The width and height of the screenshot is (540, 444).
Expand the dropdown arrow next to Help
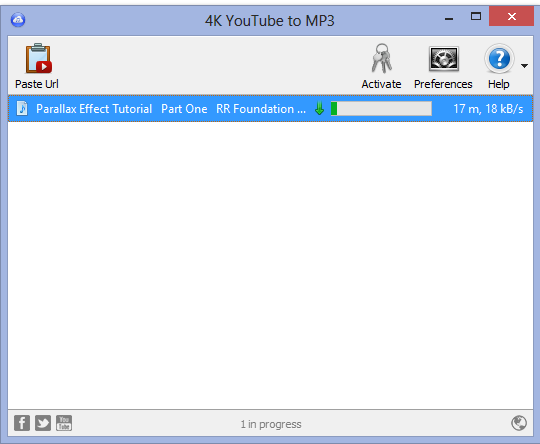[524, 65]
